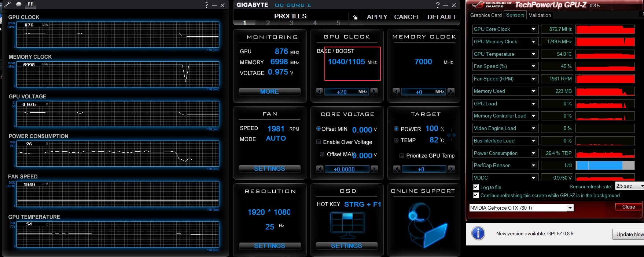
Task: Open GPU Load sensor dropdown
Action: 534,104
